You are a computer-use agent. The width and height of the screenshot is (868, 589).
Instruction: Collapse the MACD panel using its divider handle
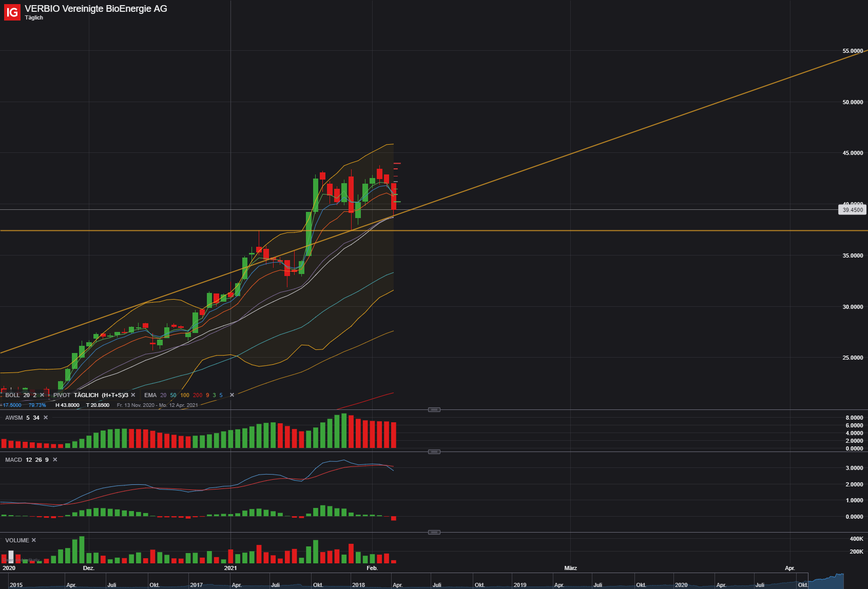(435, 452)
